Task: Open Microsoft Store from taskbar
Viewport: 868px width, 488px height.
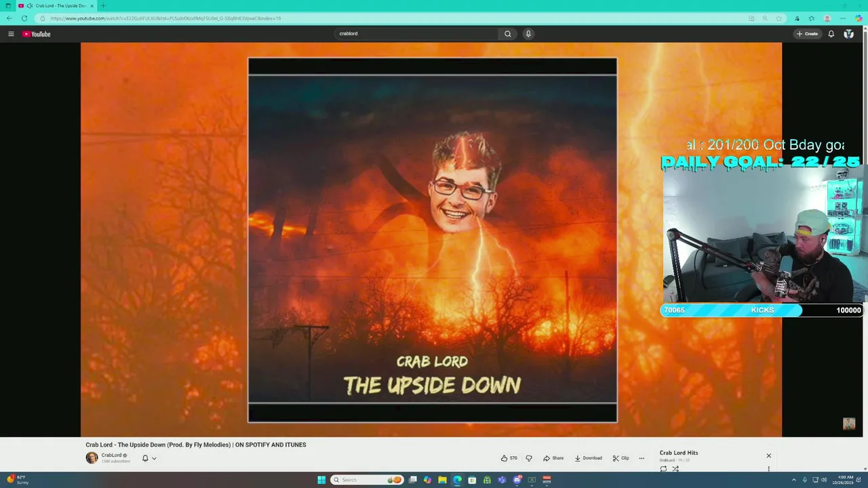Action: [472, 480]
